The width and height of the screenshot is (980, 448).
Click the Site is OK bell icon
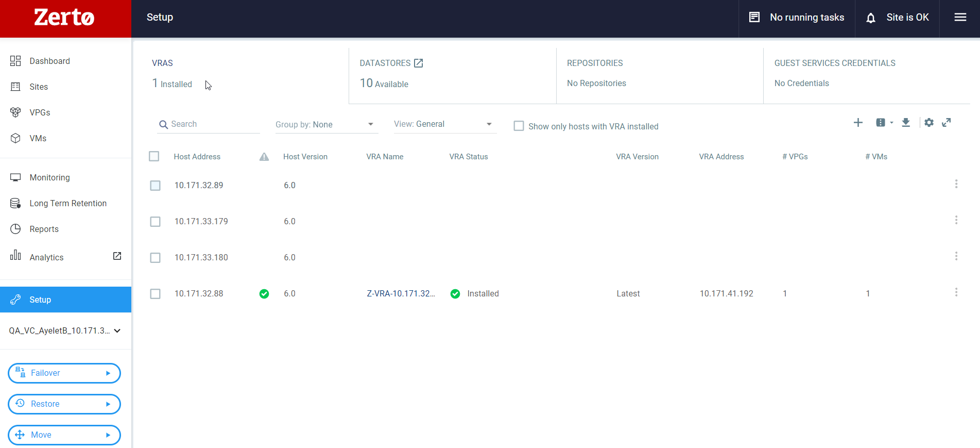click(x=870, y=18)
